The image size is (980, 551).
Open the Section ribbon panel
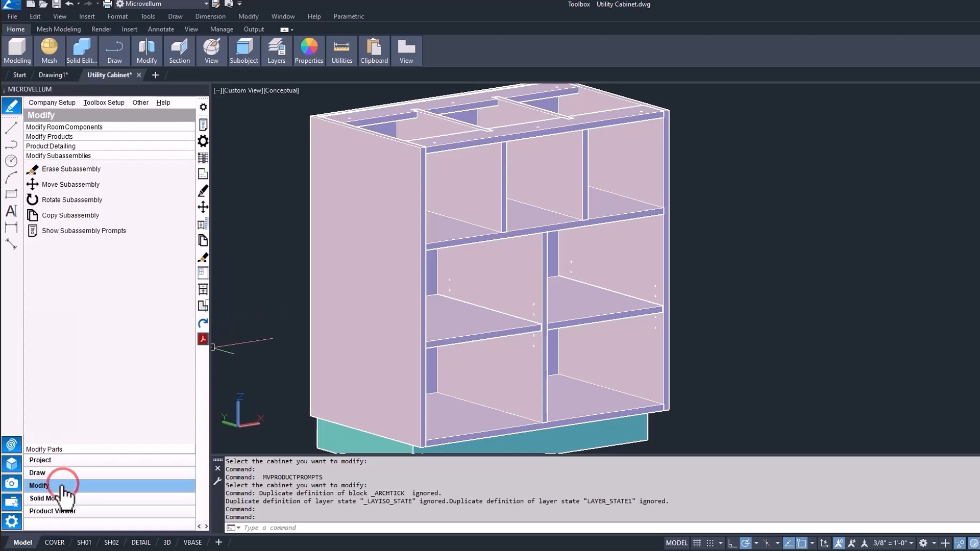point(179,51)
